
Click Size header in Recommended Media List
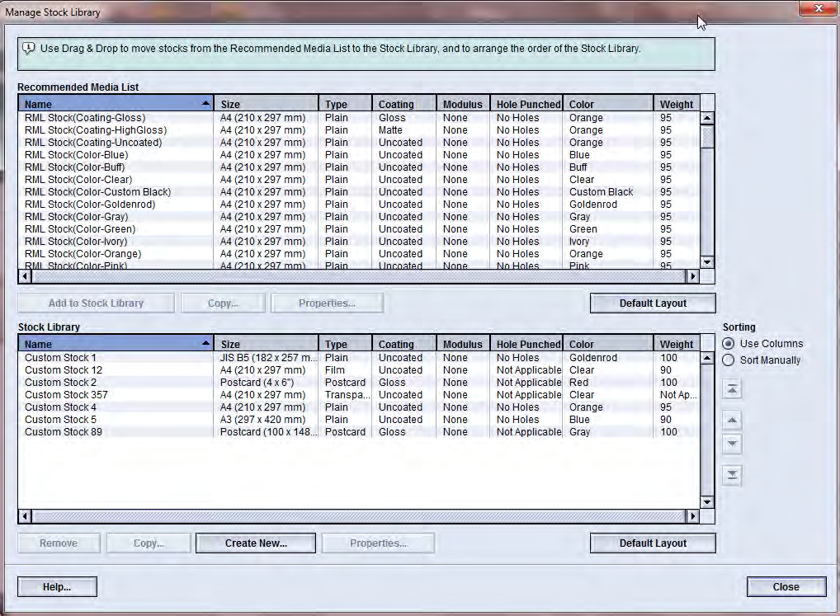point(267,104)
